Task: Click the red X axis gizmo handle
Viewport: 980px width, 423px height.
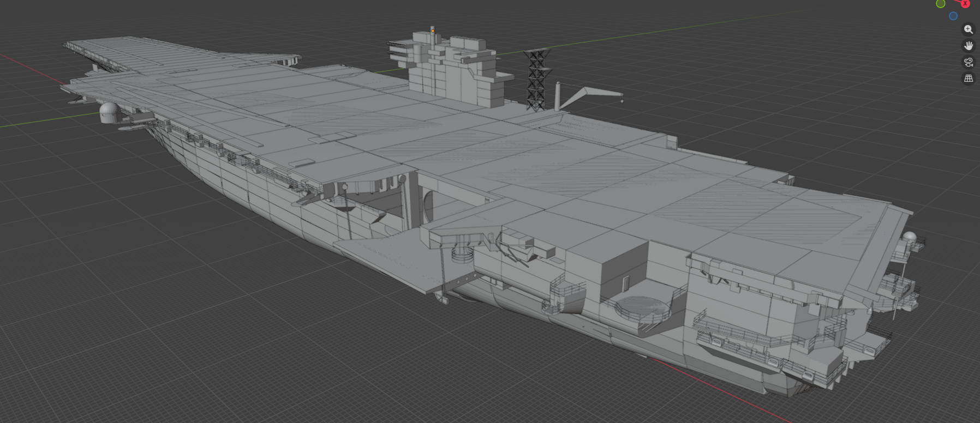Action: pyautogui.click(x=965, y=3)
